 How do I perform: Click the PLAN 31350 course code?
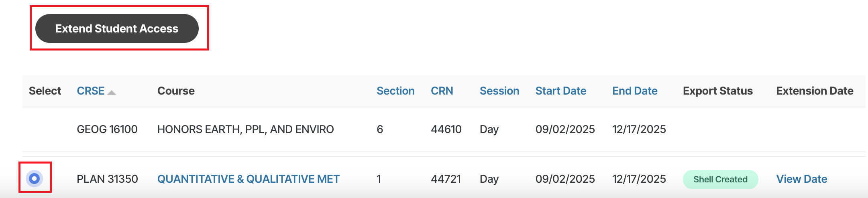[107, 179]
